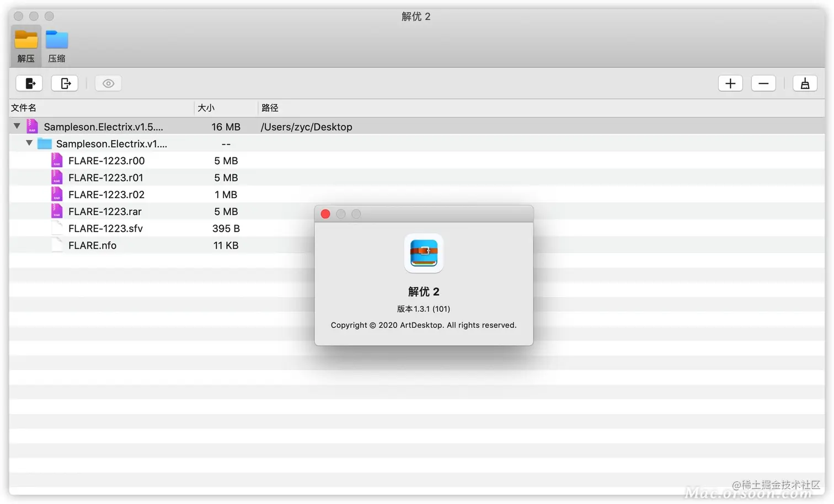Image resolution: width=834 pixels, height=504 pixels.
Task: Click the extract selected file toolbar icon
Action: tap(65, 83)
